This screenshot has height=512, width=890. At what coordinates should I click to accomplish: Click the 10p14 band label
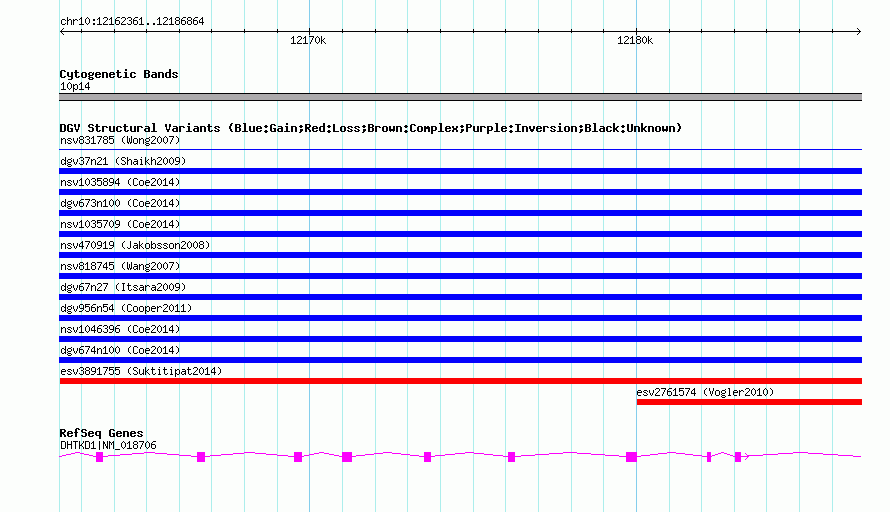[75, 86]
